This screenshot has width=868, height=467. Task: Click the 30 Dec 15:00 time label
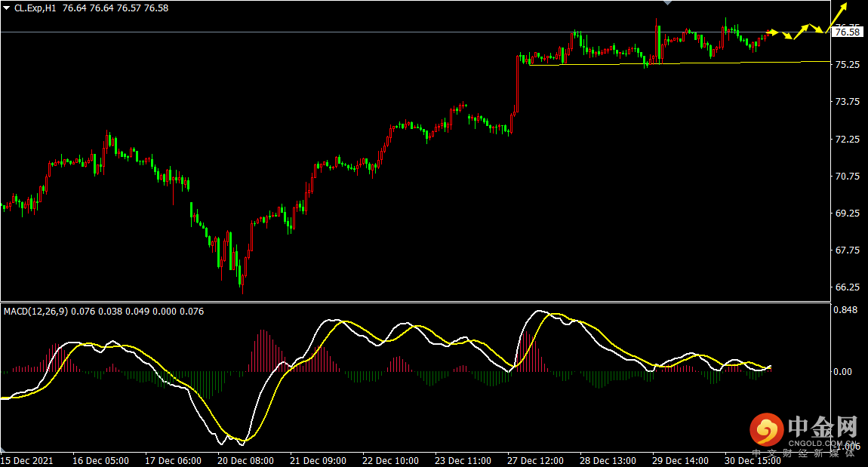[753, 461]
